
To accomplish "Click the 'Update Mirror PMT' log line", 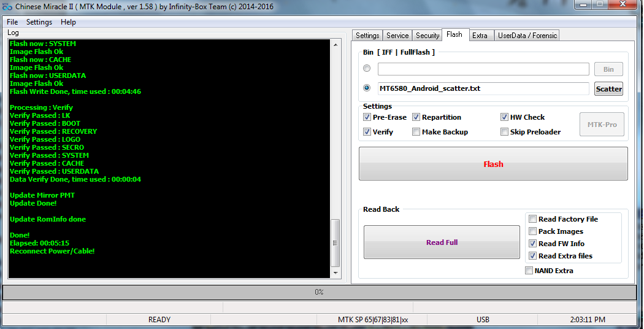I will pos(42,195).
